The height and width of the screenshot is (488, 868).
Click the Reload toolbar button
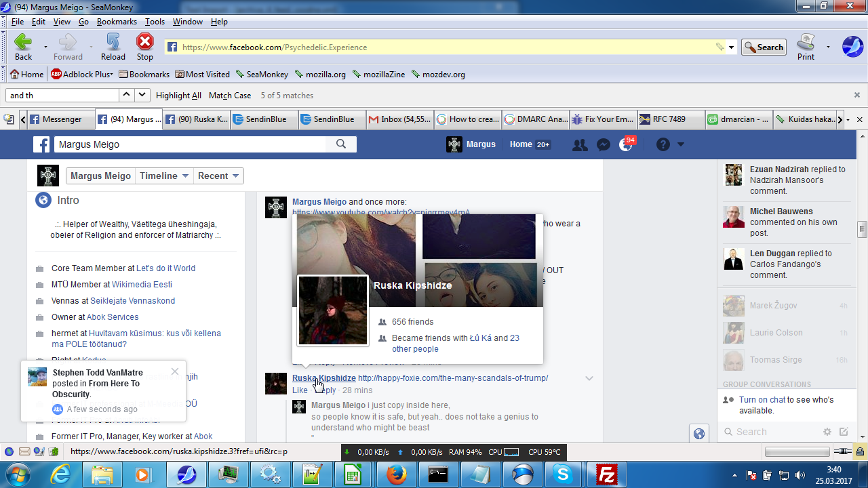coord(113,47)
